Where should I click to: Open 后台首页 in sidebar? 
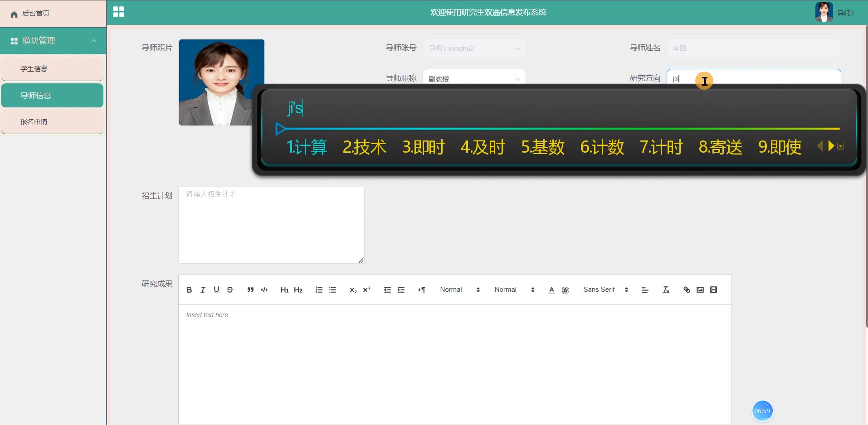click(x=53, y=14)
